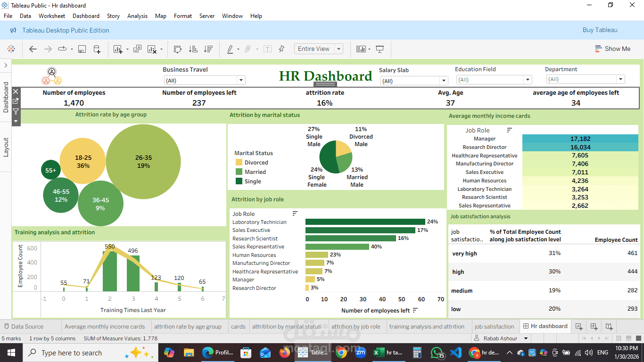Open the Business Travel filter dropdown
The height and width of the screenshot is (362, 644).
(241, 81)
